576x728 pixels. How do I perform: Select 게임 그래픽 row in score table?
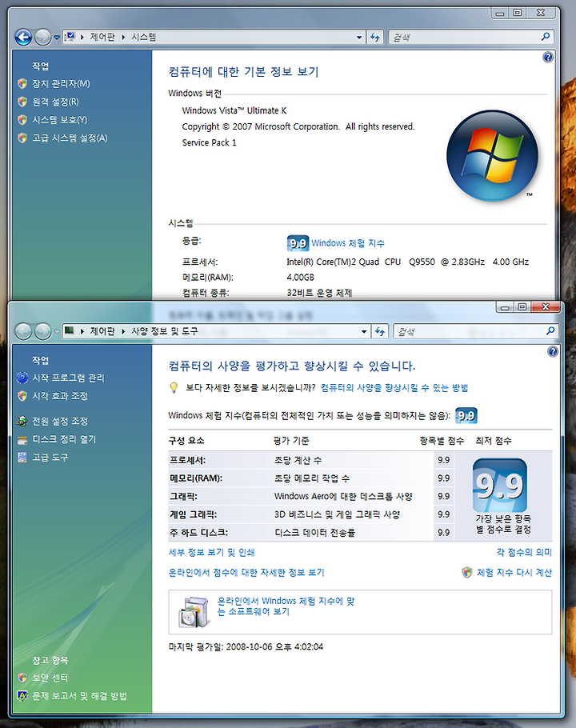pyautogui.click(x=311, y=514)
